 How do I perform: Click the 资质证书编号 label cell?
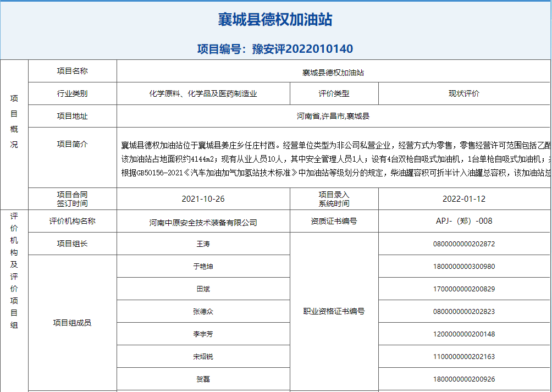[x=334, y=221]
